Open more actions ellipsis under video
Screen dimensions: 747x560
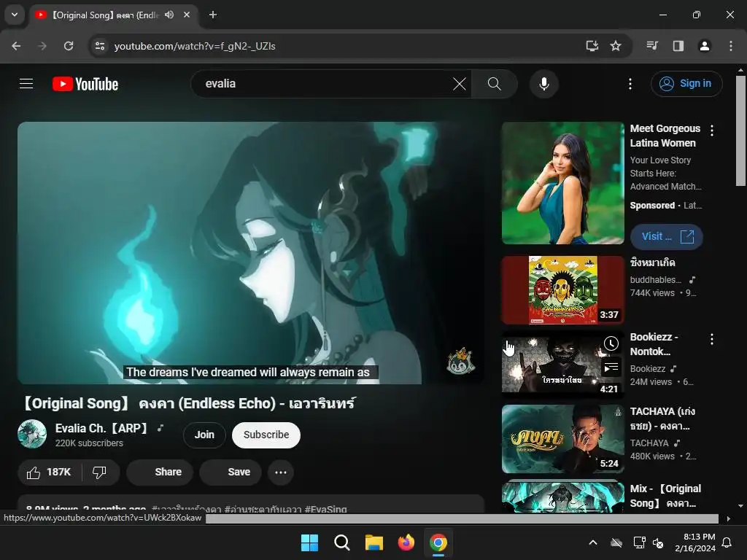coord(281,472)
